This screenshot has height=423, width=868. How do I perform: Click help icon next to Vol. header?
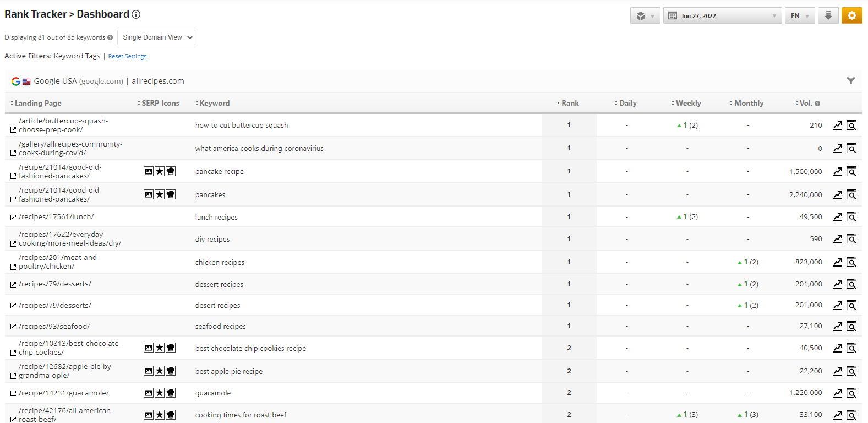[817, 104]
